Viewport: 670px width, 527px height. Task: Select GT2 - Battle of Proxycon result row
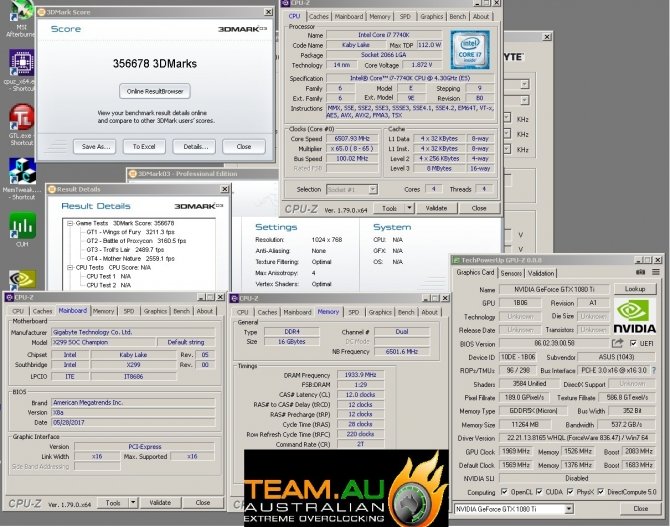coord(136,241)
